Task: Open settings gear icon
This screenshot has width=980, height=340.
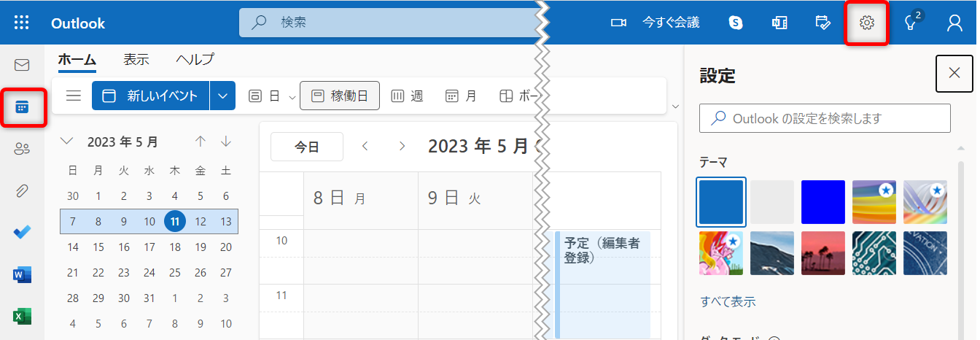Action: [867, 23]
